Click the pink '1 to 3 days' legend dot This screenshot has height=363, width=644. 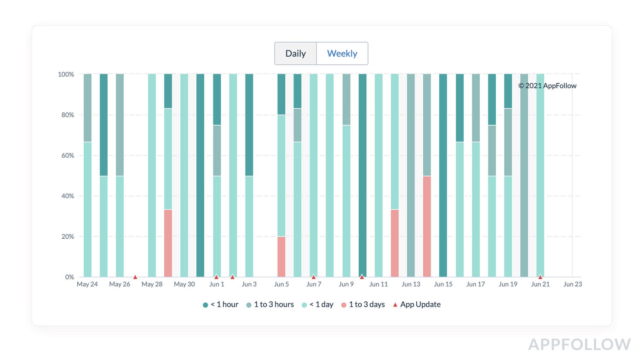point(343,305)
